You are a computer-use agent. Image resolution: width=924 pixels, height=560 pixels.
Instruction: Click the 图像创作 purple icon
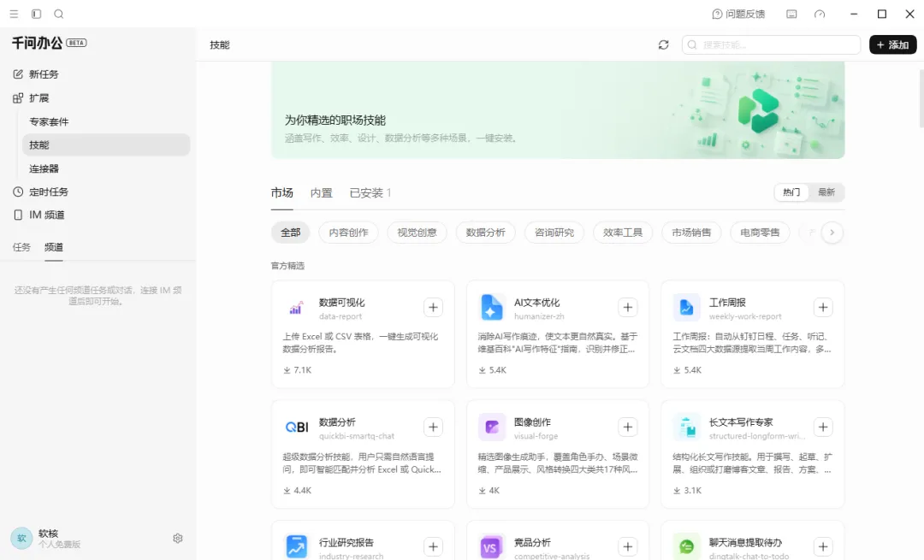pos(491,427)
